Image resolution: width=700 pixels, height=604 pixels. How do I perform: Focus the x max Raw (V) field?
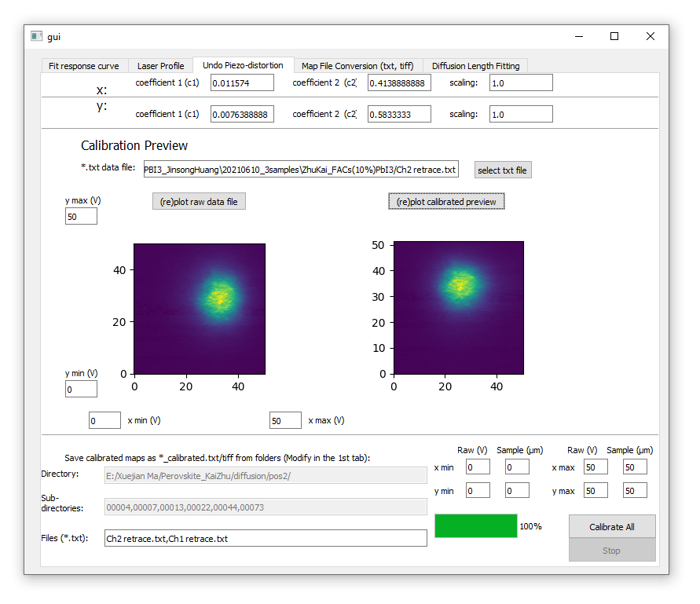[x=596, y=467]
